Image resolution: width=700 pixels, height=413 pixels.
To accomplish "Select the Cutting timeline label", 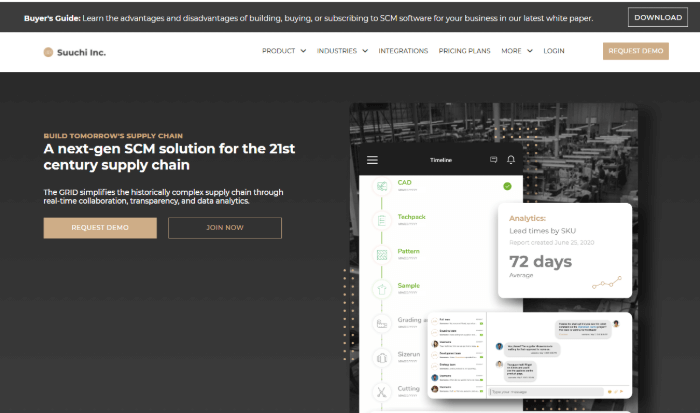I will coord(408,388).
